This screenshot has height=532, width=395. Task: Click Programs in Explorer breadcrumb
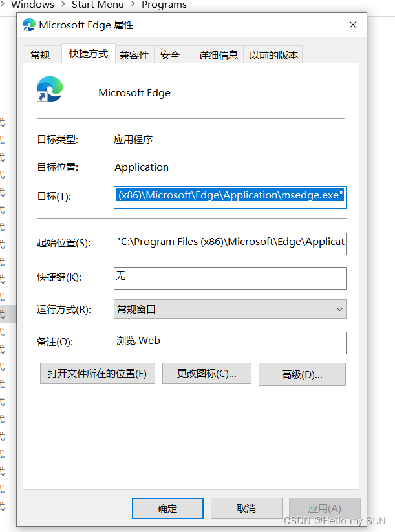tap(164, 5)
